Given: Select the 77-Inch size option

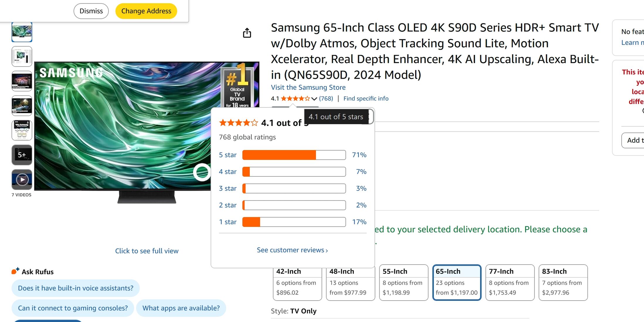Looking at the screenshot, I should click(510, 282).
